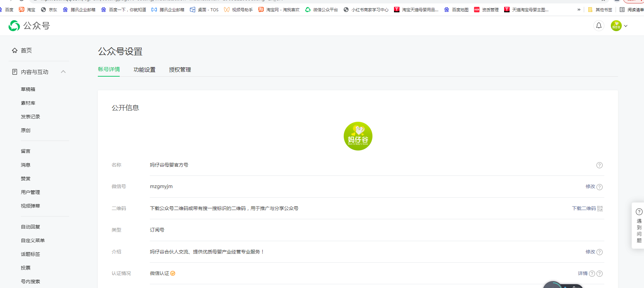Open 留言 in sidebar
This screenshot has width=644, height=288.
pos(26,151)
